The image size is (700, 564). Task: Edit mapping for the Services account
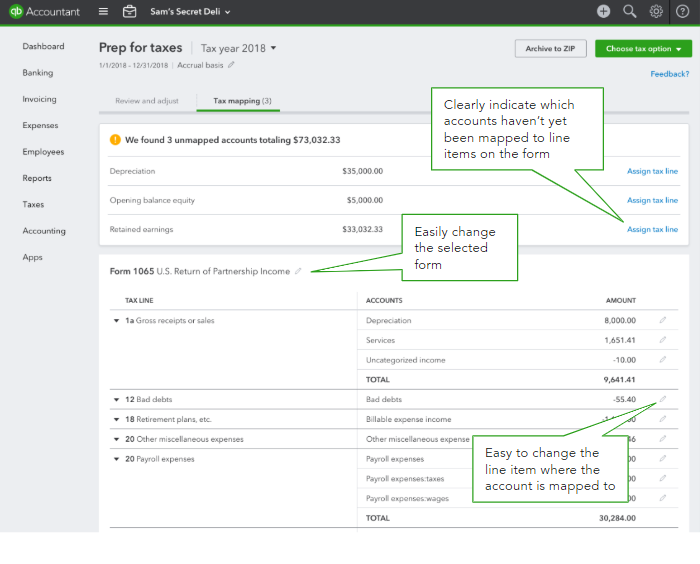point(663,340)
